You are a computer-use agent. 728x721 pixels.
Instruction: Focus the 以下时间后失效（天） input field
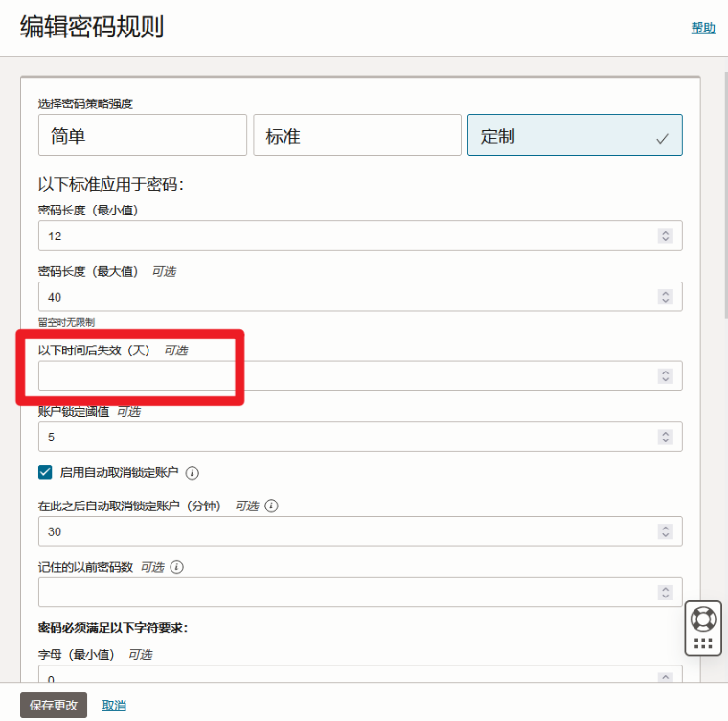coord(345,376)
